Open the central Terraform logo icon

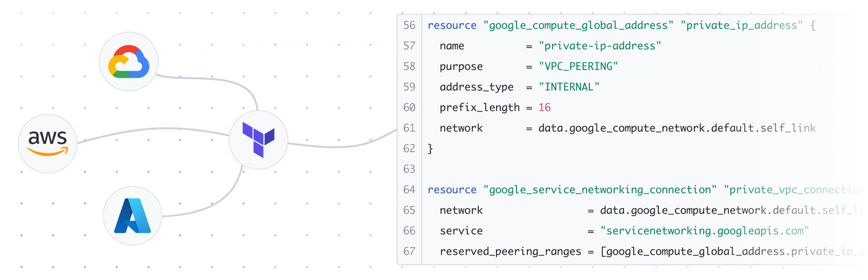(x=258, y=139)
